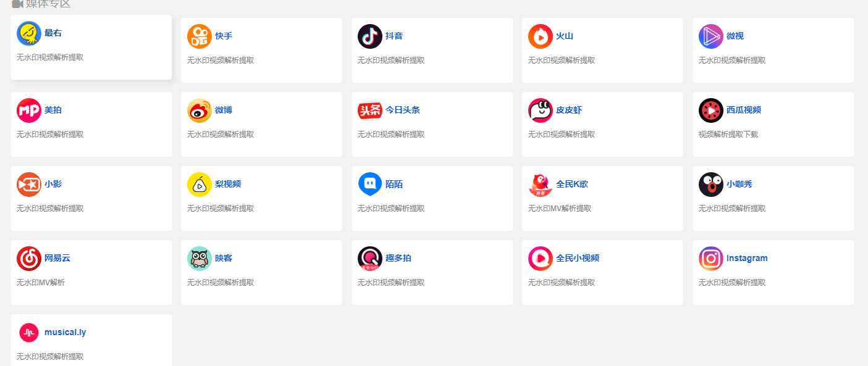The height and width of the screenshot is (366, 868).
Task: Open the 梨视频 title link
Action: point(228,184)
